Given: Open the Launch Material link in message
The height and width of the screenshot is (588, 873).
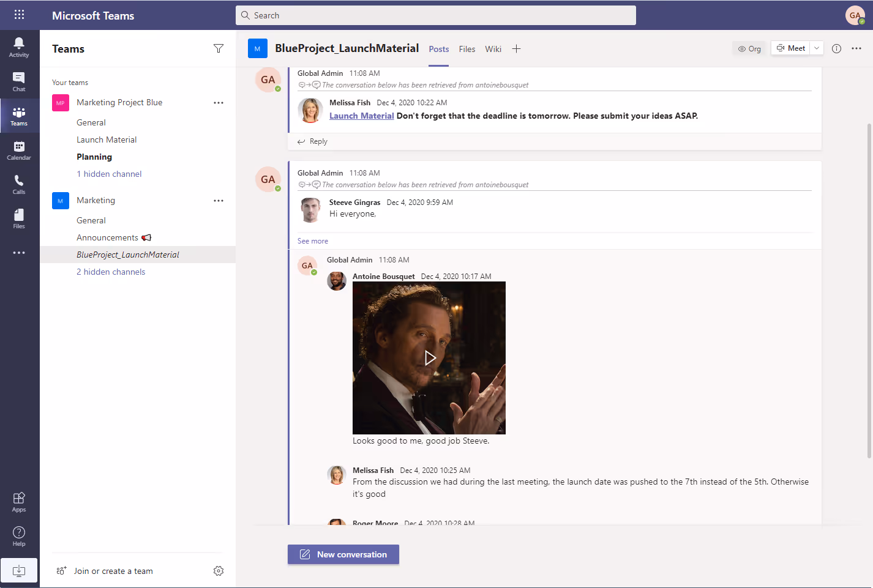Looking at the screenshot, I should pyautogui.click(x=362, y=116).
